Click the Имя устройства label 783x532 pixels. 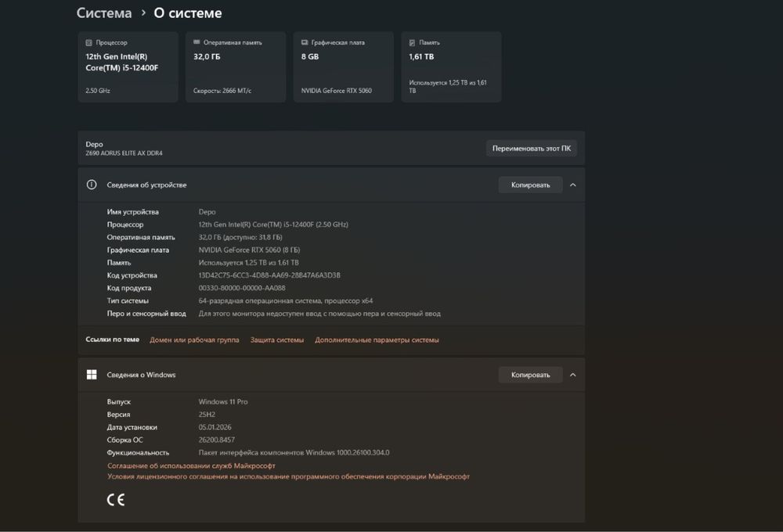[133, 212]
